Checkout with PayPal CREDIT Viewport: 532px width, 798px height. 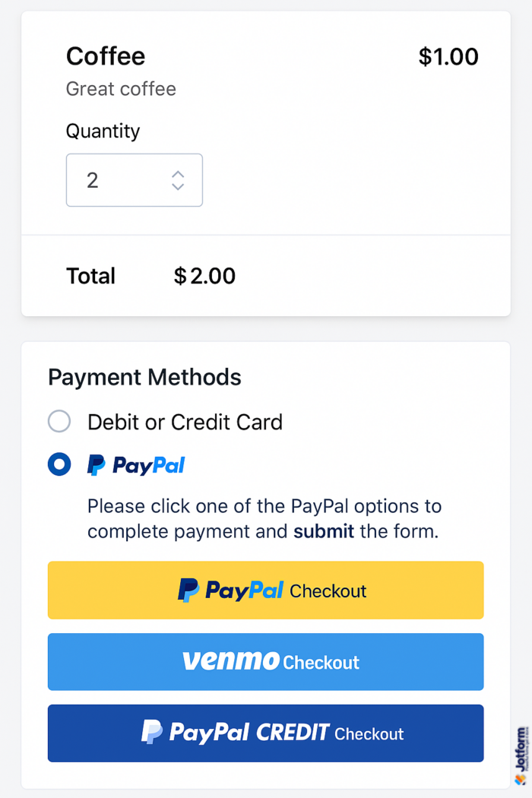266,733
